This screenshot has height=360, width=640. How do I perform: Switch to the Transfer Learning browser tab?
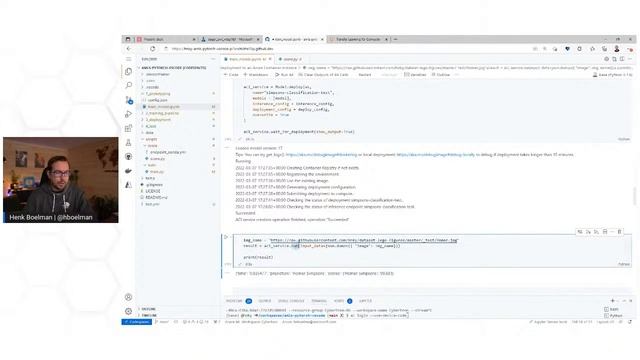tap(358, 39)
